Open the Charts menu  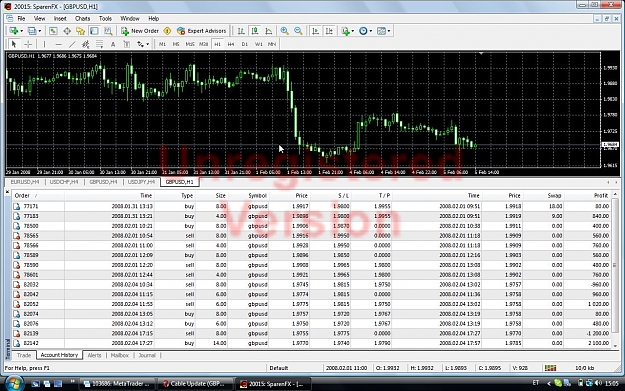tap(83, 18)
